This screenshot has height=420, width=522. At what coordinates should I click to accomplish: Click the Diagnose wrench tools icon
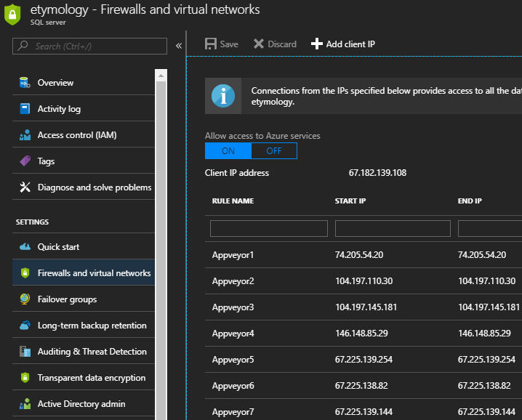point(25,187)
